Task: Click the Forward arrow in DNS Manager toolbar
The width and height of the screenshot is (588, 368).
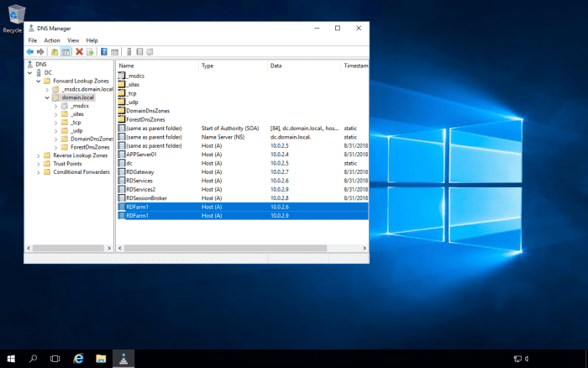Action: pyautogui.click(x=40, y=52)
